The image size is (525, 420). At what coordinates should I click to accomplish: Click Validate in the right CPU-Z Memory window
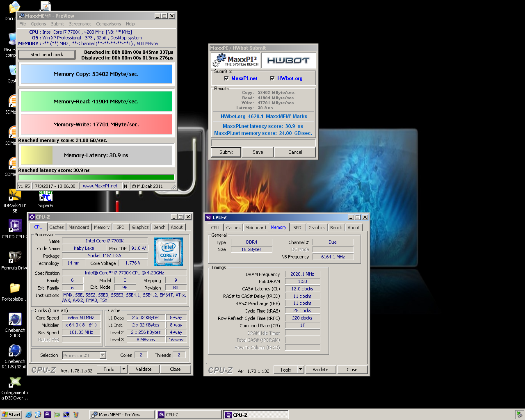tap(320, 370)
